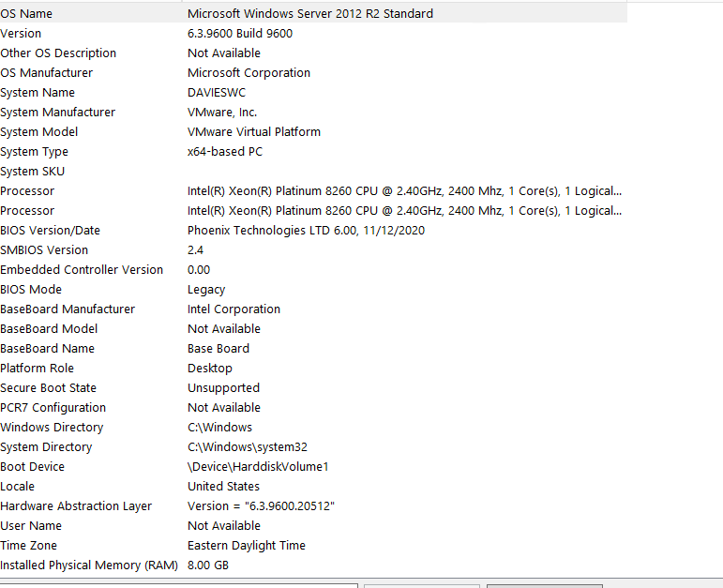Select the Other OS Description row
723x588 pixels.
[313, 53]
